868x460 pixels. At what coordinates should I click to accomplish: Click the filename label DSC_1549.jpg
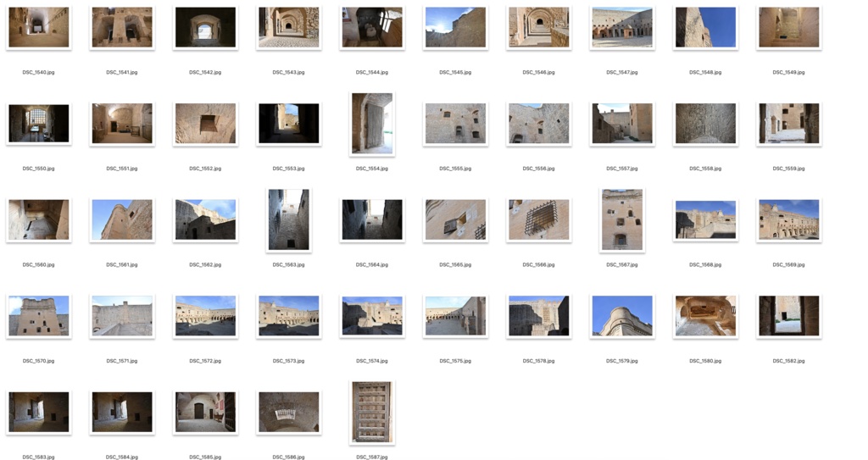click(789, 72)
